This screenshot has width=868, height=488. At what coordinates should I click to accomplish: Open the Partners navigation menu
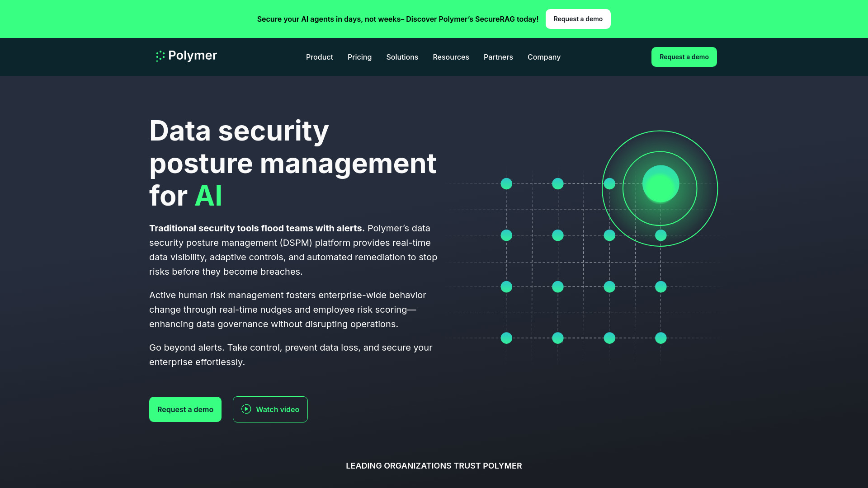click(x=498, y=57)
